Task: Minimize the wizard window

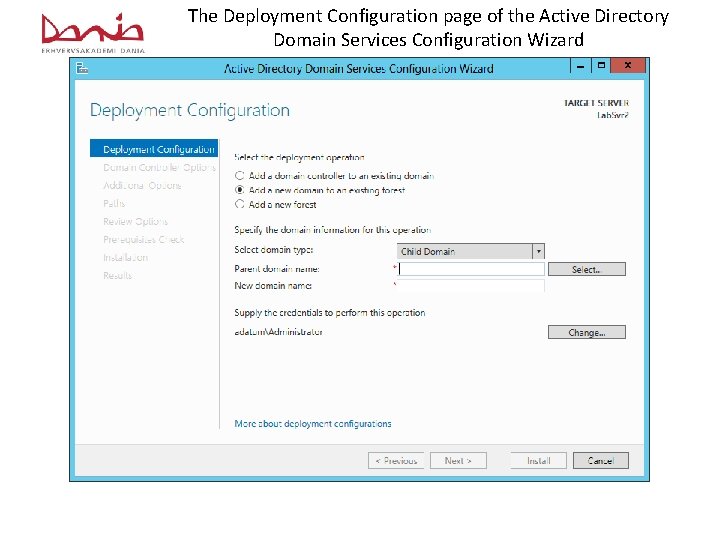Action: coord(580,66)
